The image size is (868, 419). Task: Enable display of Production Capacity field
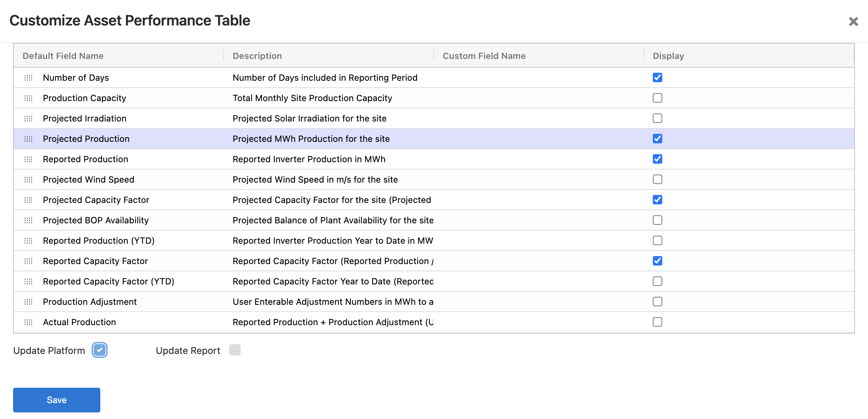pyautogui.click(x=657, y=98)
